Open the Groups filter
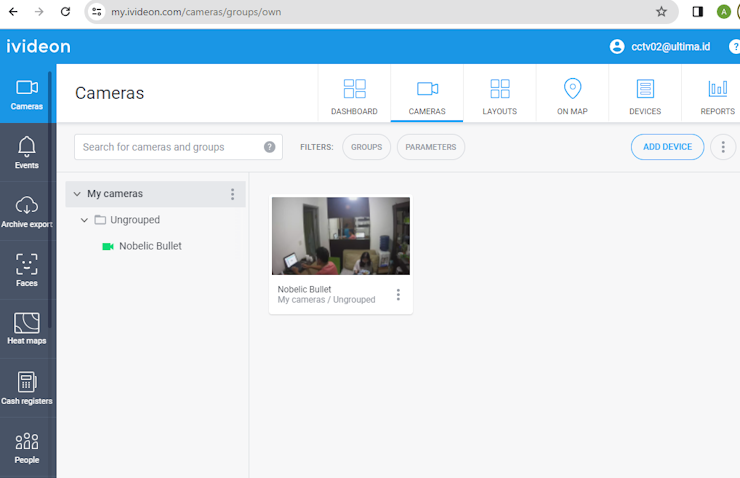Screen dimensions: 740x478 (x=367, y=147)
